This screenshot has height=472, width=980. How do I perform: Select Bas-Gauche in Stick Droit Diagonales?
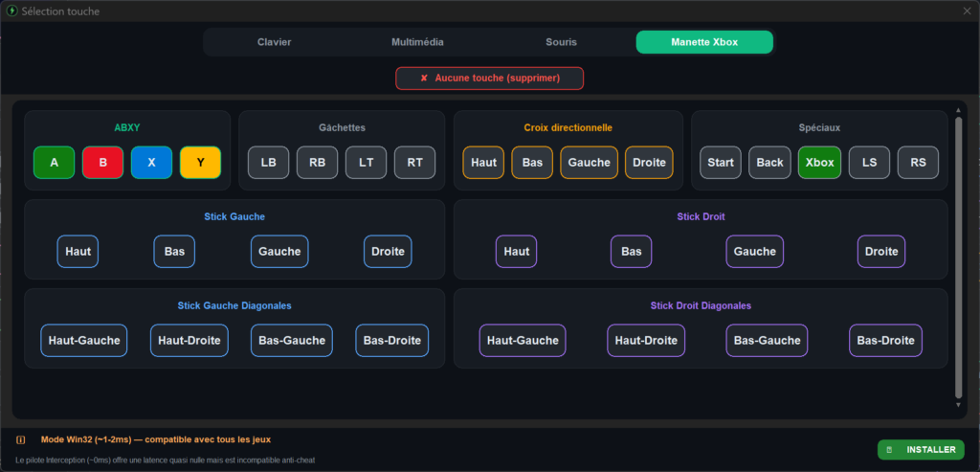(767, 341)
